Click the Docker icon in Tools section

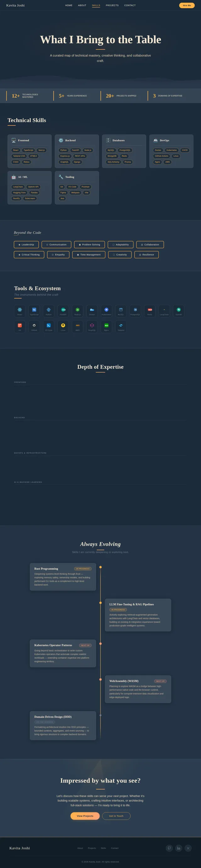click(92, 311)
